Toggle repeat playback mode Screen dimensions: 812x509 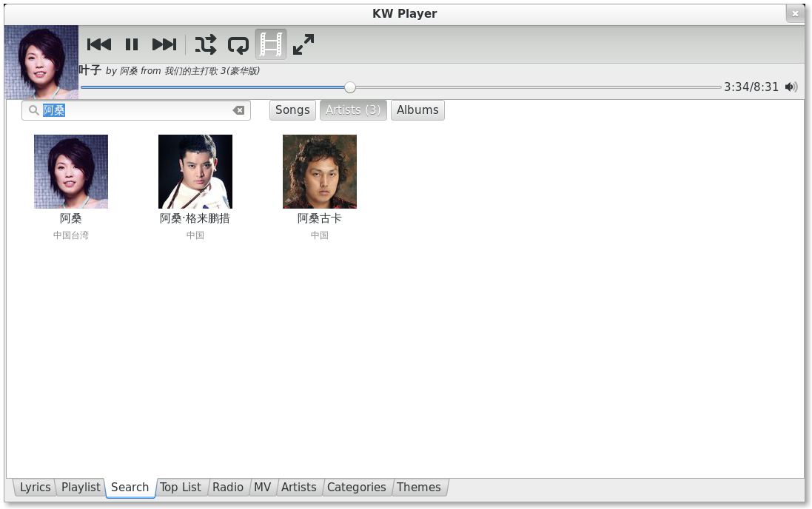238,44
